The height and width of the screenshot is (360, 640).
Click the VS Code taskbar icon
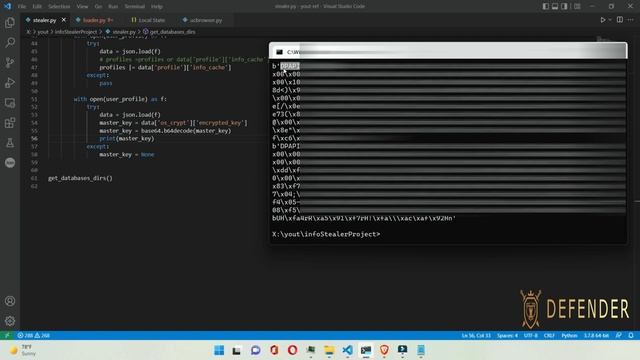(x=347, y=350)
